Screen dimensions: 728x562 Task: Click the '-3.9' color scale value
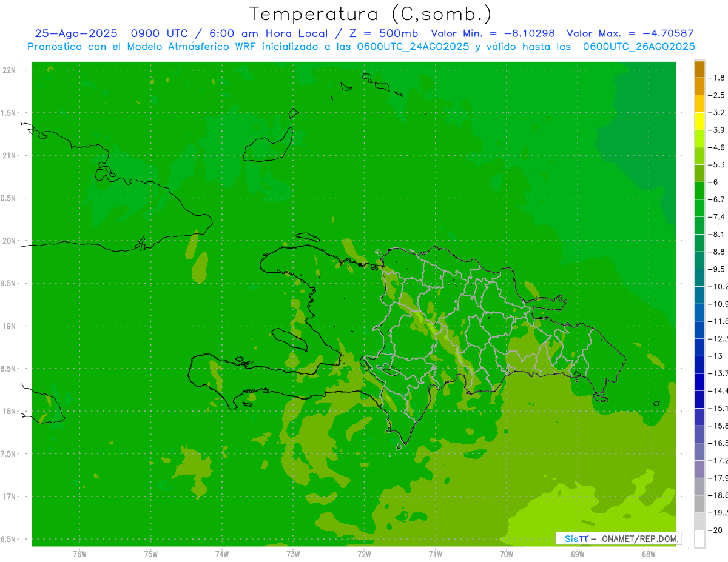coord(716,130)
